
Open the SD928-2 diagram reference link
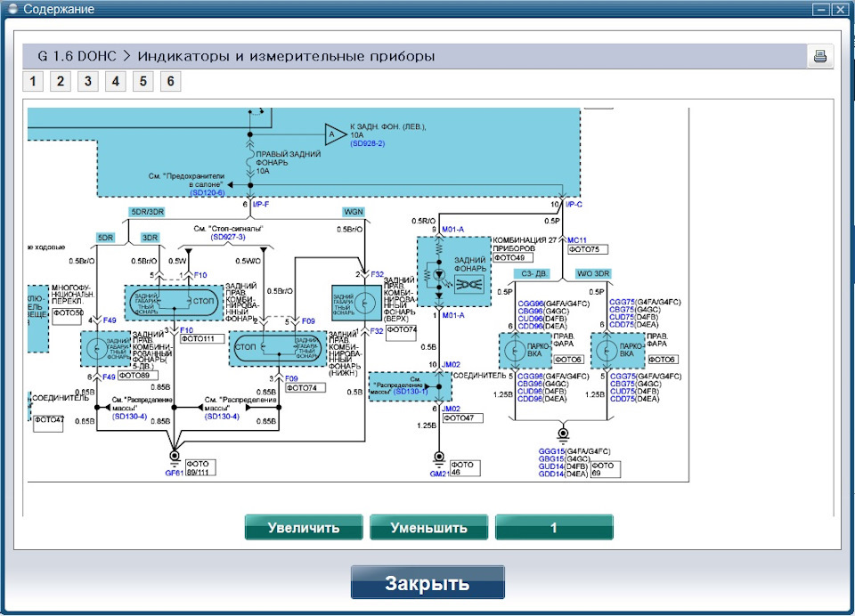(x=368, y=143)
